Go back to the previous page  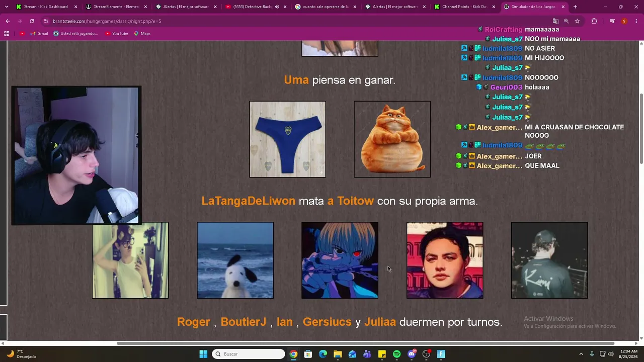pos(8,21)
